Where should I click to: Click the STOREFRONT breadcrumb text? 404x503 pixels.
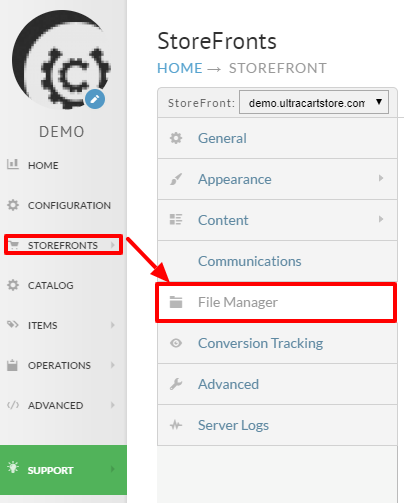pos(278,68)
